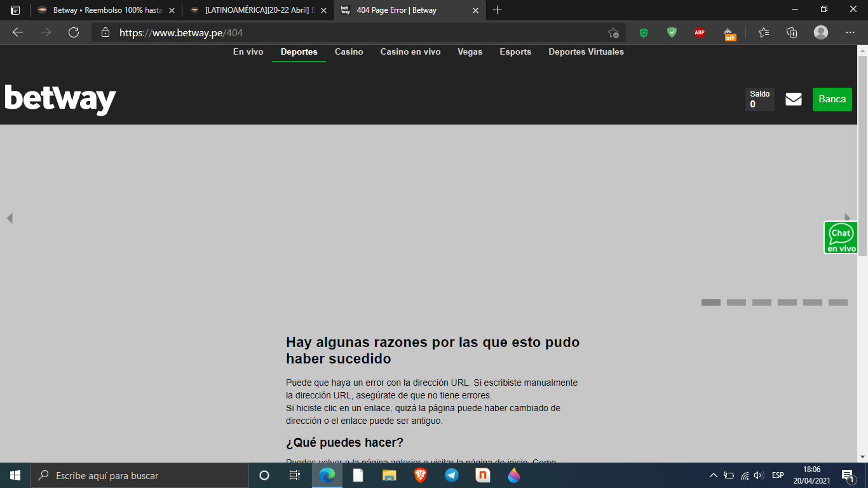This screenshot has width=868, height=488.
Task: Open the extension showing off badge
Action: [x=729, y=33]
